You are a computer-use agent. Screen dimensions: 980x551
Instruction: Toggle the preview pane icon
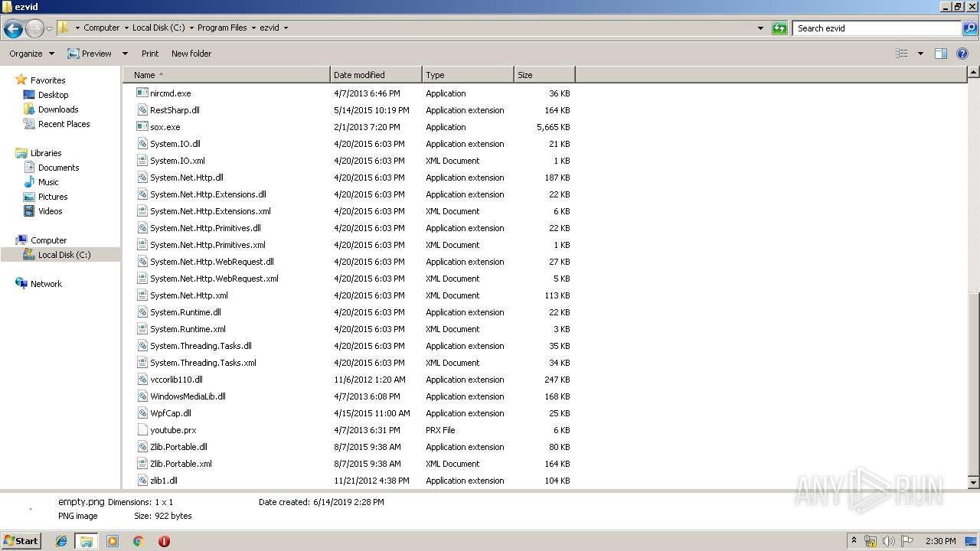coord(941,54)
